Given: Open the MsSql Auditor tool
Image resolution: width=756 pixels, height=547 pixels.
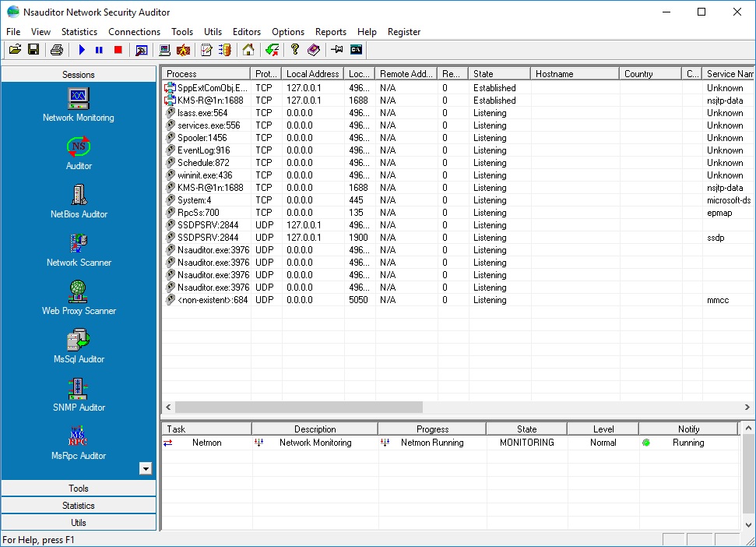Looking at the screenshot, I should click(x=79, y=346).
